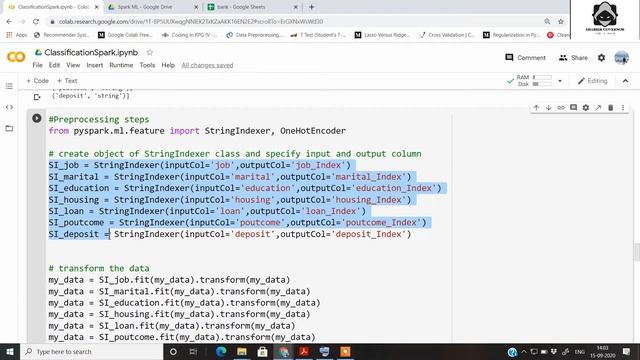Open the Windows Start menu
640x360 pixels.
[x=10, y=351]
